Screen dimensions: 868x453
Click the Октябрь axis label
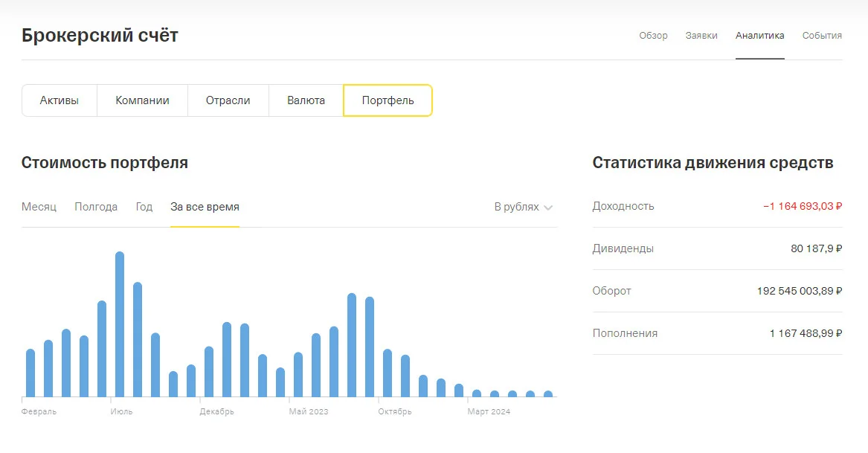395,411
